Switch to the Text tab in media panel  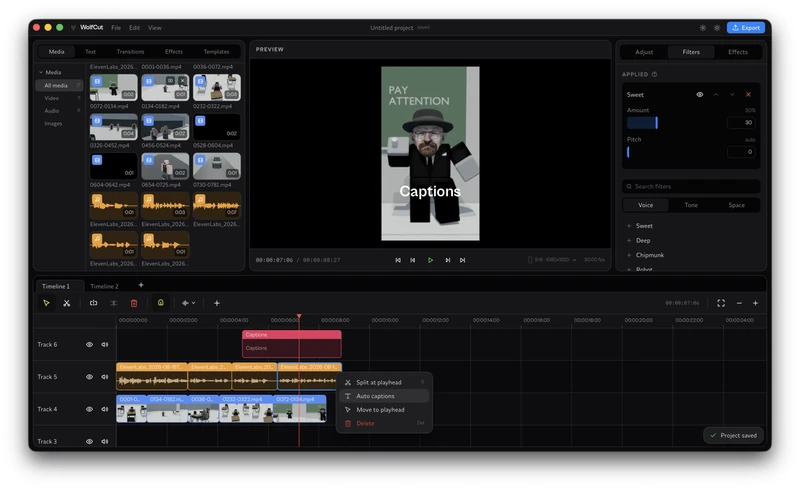90,52
